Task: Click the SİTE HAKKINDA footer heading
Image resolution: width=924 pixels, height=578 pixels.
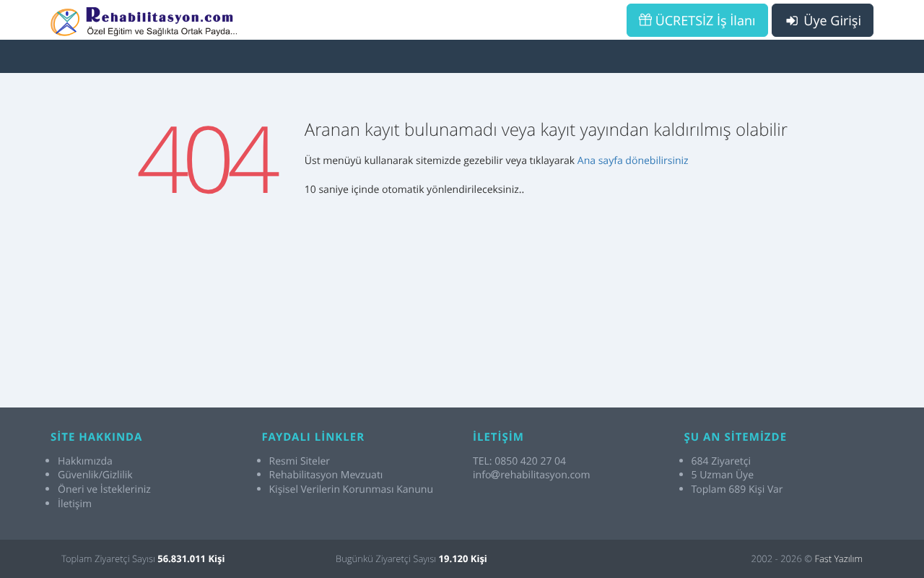Action: 96,437
